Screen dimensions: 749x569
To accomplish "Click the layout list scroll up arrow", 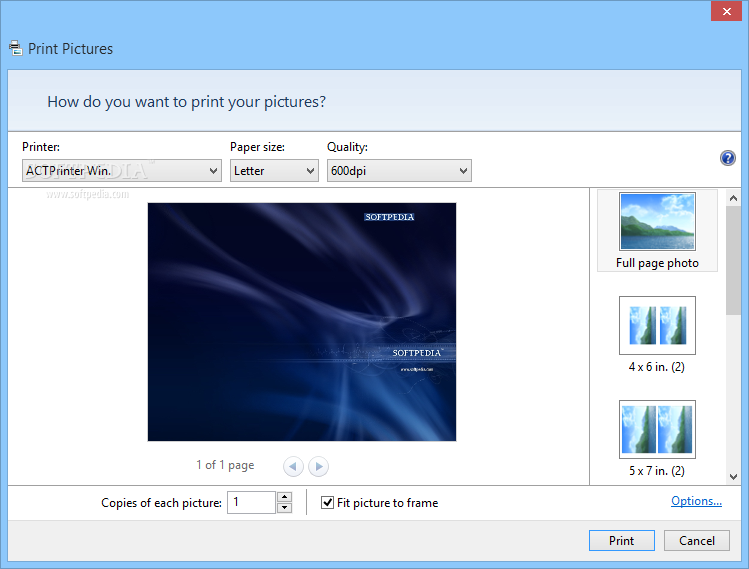I will (x=733, y=198).
